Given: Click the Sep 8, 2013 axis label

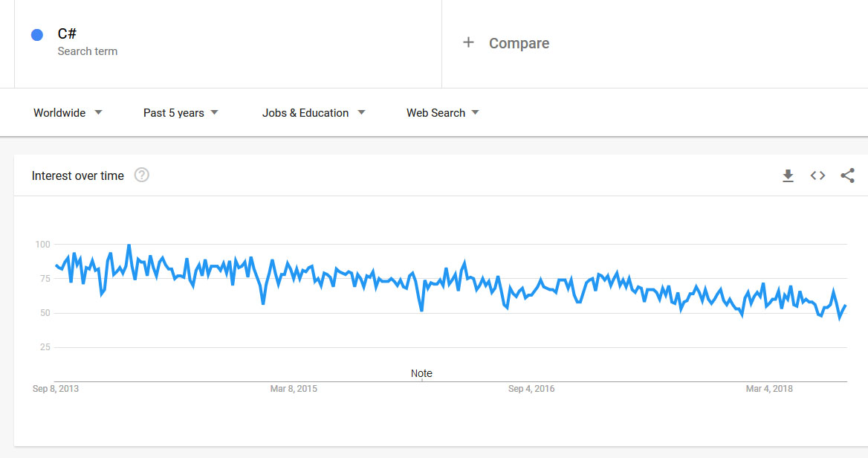Looking at the screenshot, I should [x=56, y=389].
